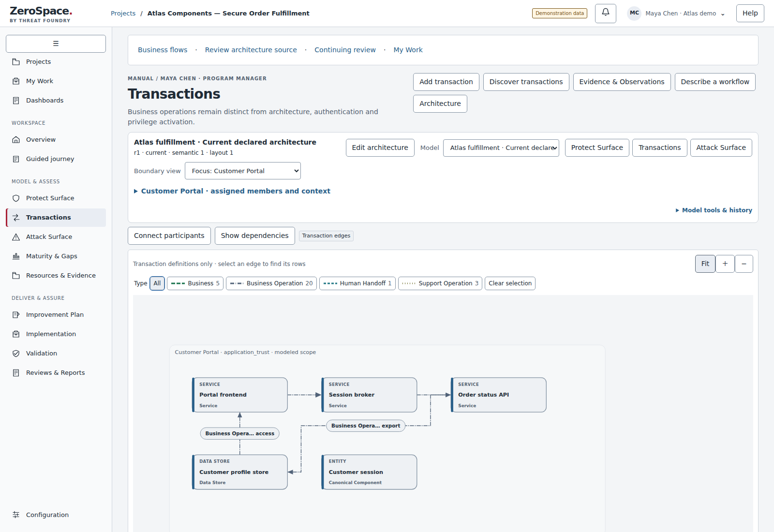Image resolution: width=774 pixels, height=532 pixels.
Task: Click the MC user avatar
Action: click(634, 13)
